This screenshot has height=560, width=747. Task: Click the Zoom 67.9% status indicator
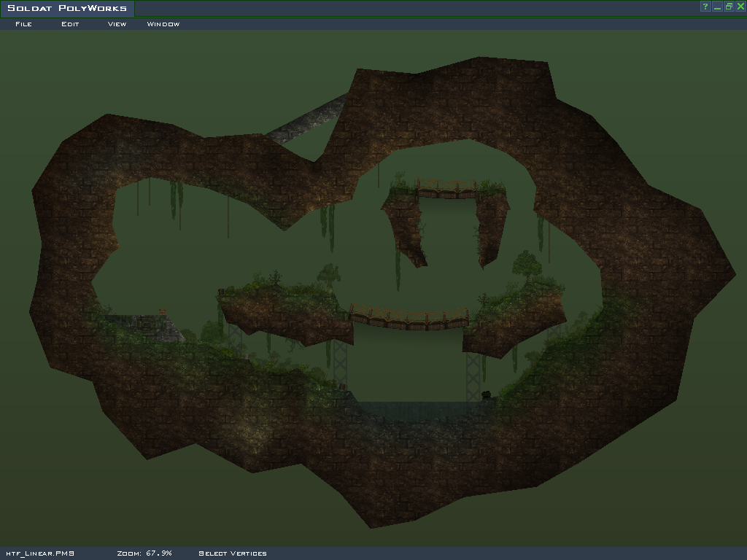click(144, 553)
